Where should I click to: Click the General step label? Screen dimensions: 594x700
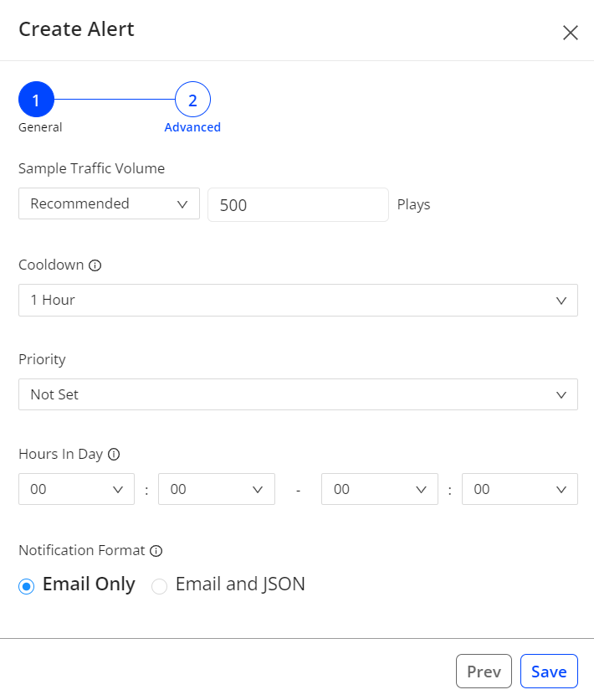pyautogui.click(x=40, y=128)
